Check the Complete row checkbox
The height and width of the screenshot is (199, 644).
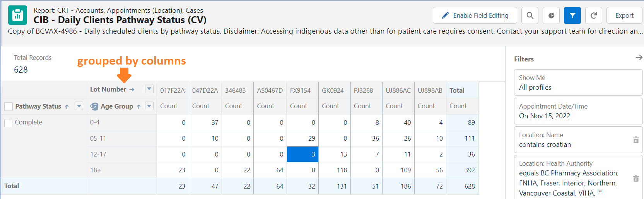click(x=9, y=122)
